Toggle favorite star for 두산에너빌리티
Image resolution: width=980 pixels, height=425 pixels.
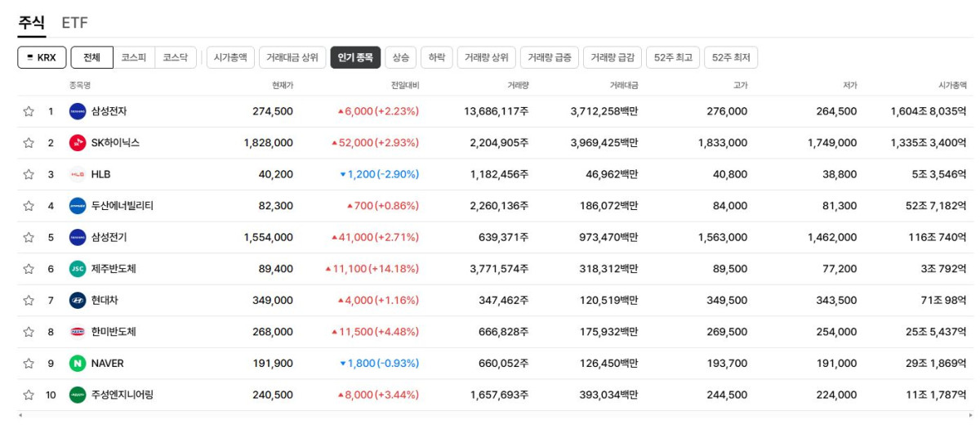click(x=29, y=206)
